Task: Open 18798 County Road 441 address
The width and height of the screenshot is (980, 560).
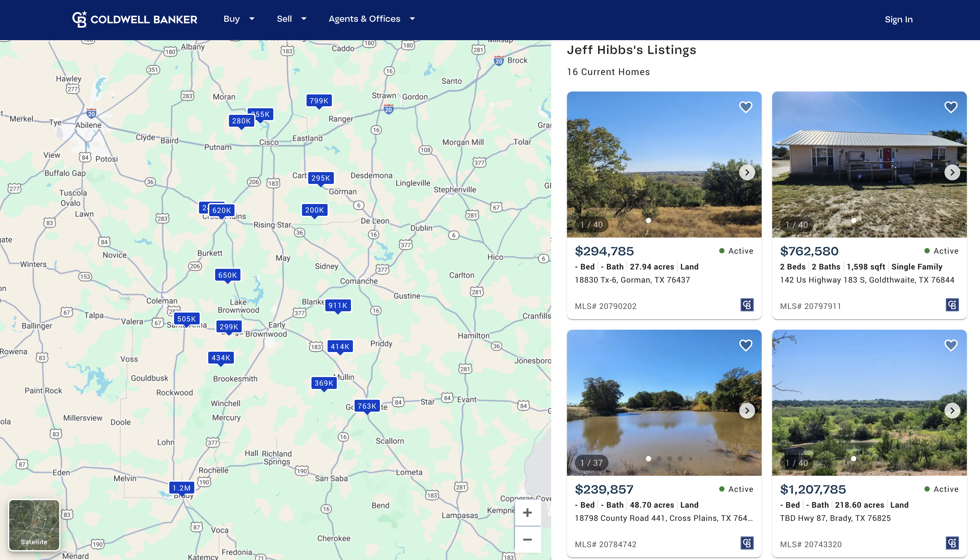Action: 664,518
